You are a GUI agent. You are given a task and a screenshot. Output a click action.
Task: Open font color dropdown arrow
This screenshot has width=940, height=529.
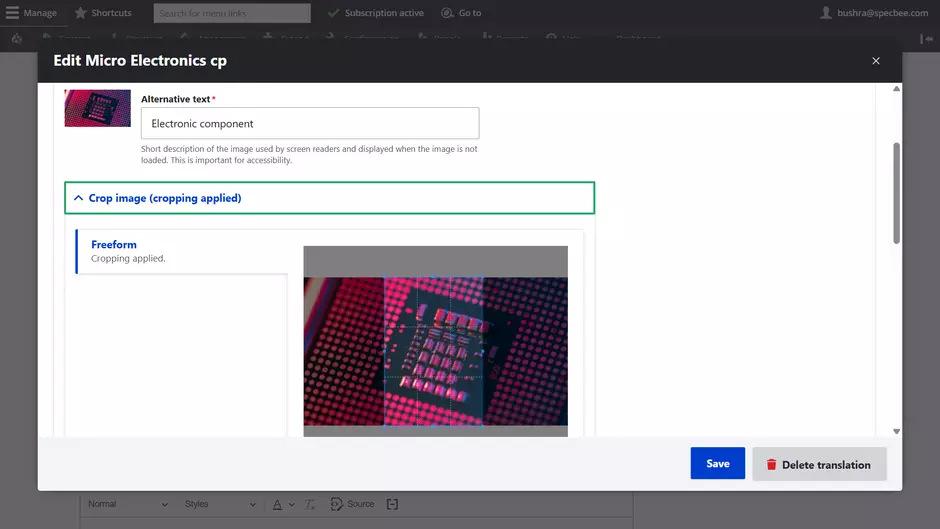coord(291,505)
